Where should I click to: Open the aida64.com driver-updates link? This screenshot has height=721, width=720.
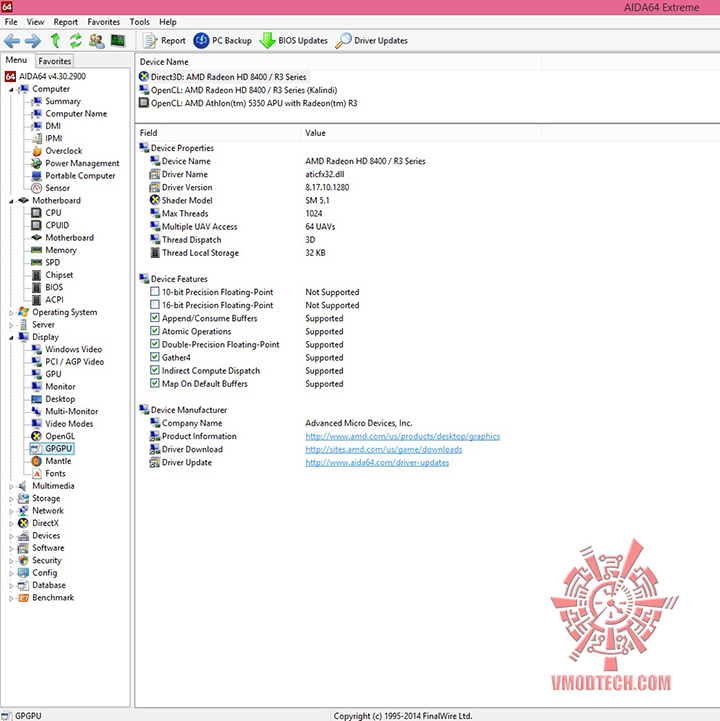click(377, 463)
